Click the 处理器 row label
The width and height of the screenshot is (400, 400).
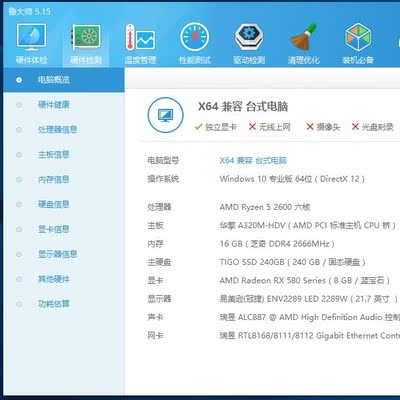pyautogui.click(x=159, y=207)
